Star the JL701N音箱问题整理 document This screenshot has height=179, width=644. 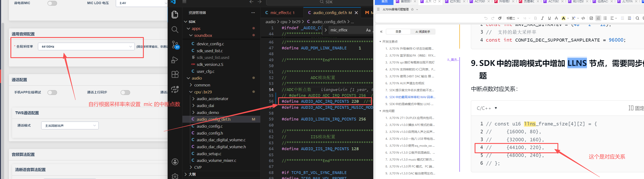pos(412,10)
